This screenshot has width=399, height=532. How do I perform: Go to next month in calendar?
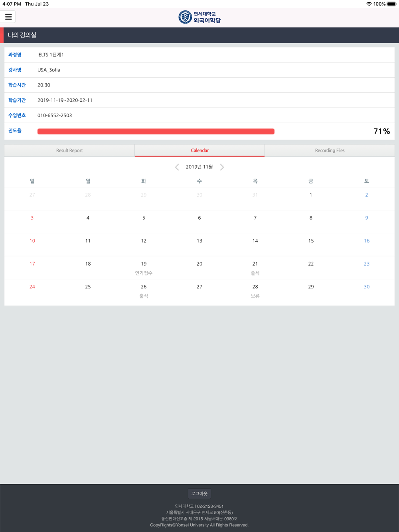click(x=222, y=167)
